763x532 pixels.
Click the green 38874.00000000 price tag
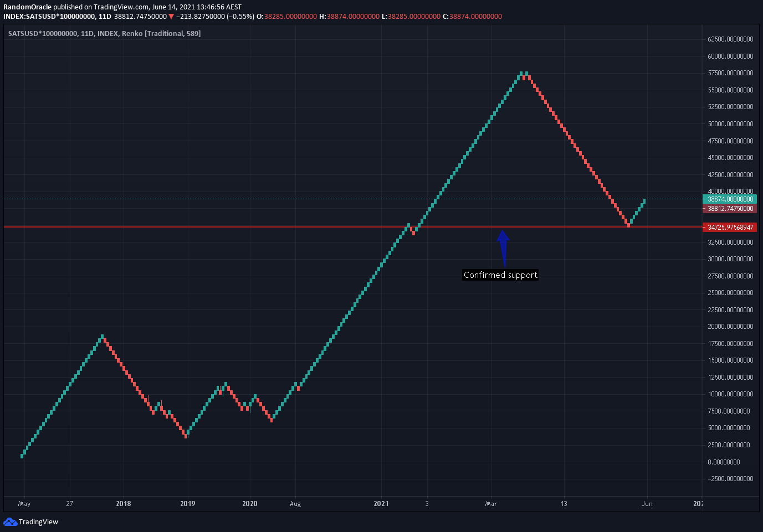click(x=730, y=199)
